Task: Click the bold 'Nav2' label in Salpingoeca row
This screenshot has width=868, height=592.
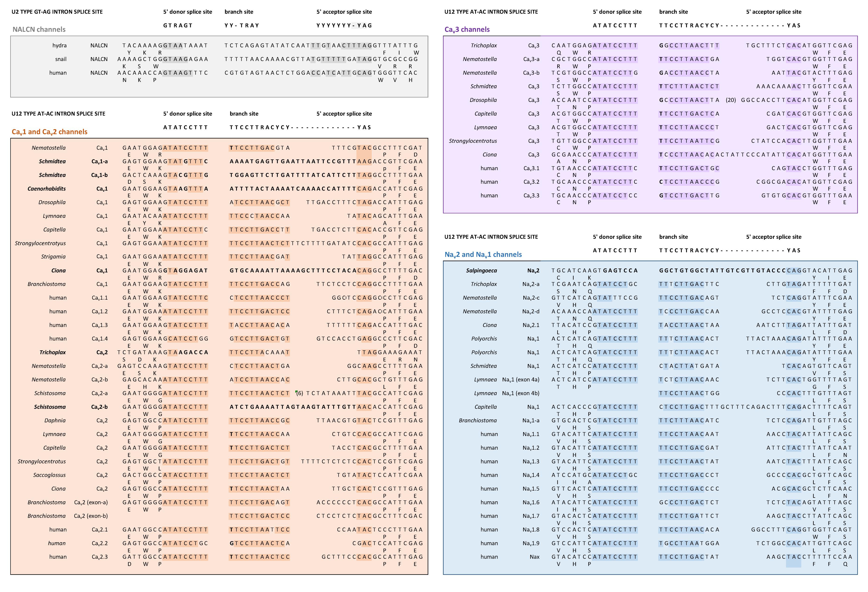Action: pos(533,271)
